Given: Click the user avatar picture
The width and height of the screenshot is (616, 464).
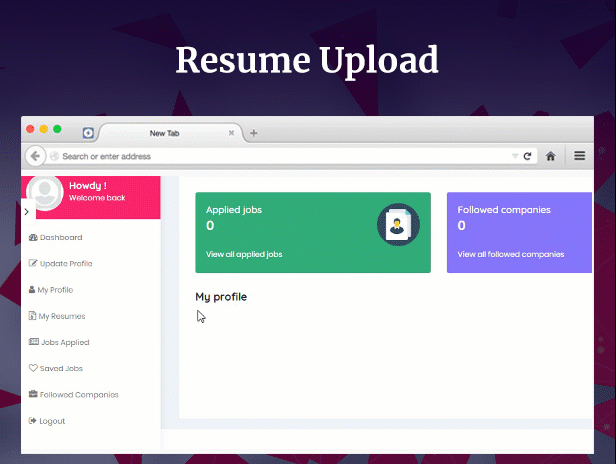Looking at the screenshot, I should point(45,192).
